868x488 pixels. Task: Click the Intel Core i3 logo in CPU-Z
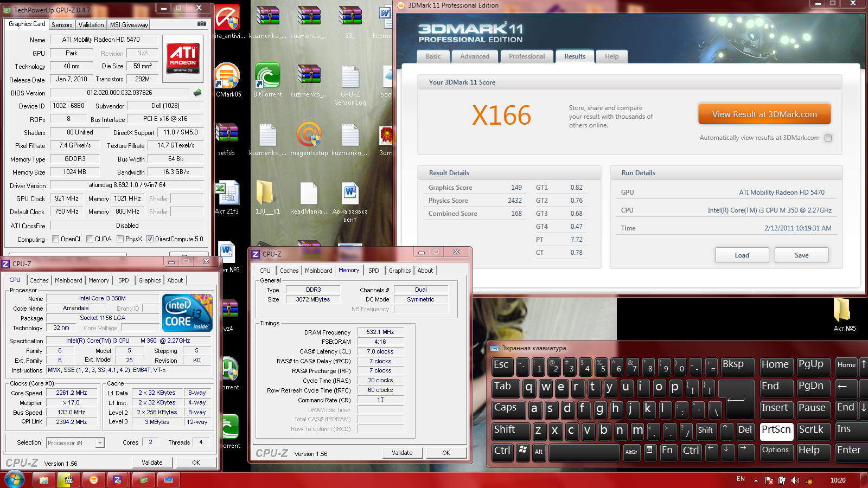tap(187, 312)
